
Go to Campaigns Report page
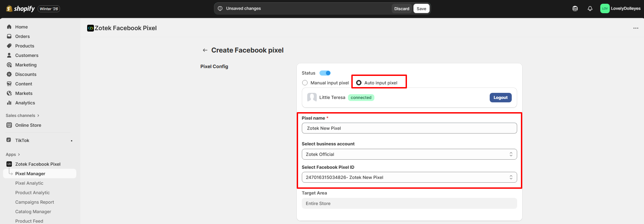coord(35,202)
